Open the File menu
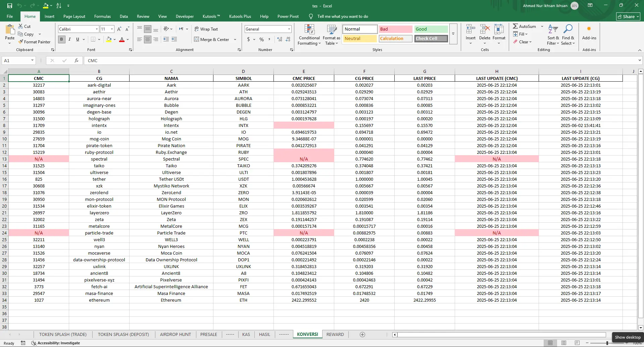 pos(10,16)
